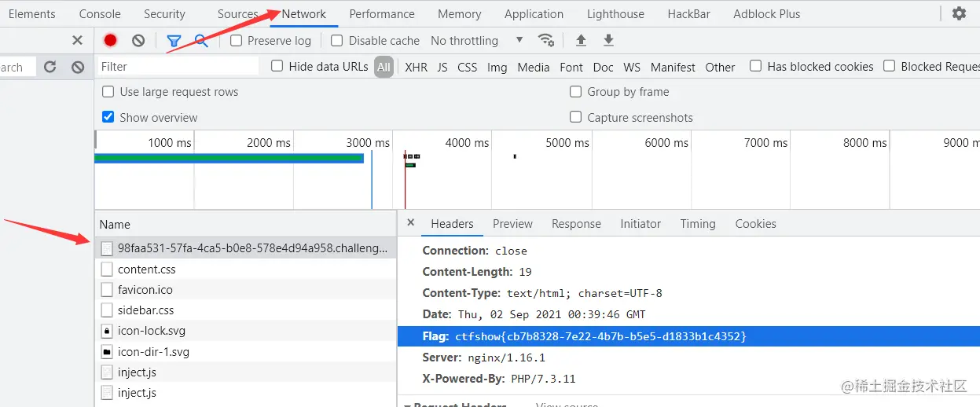Sort by the Name column header
This screenshot has width=980, height=407.
(245, 224)
